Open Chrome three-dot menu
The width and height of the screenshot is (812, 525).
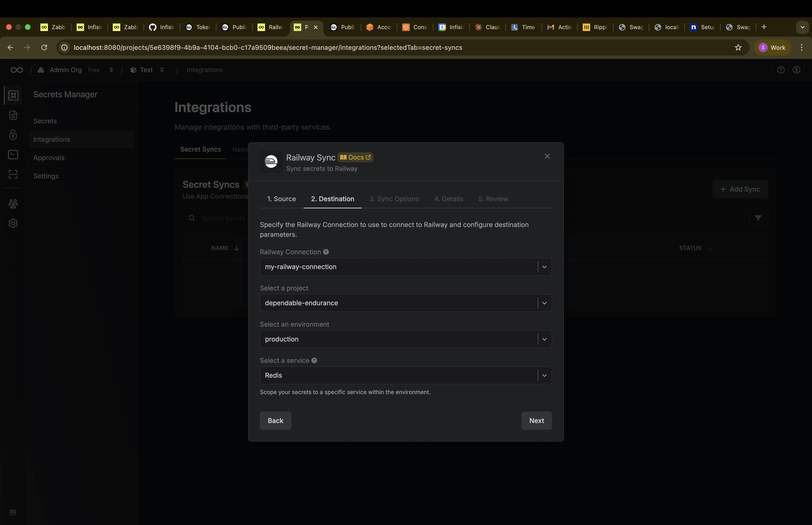(801, 47)
